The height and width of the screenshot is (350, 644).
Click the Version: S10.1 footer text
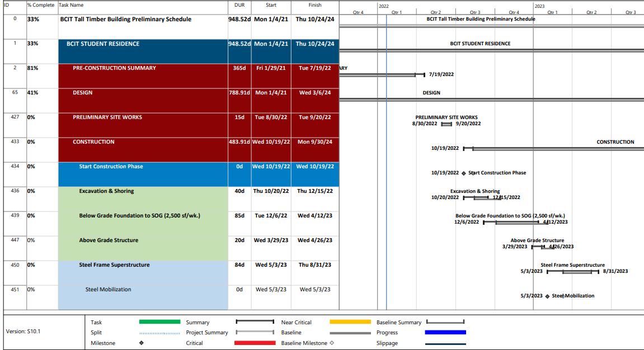23,332
